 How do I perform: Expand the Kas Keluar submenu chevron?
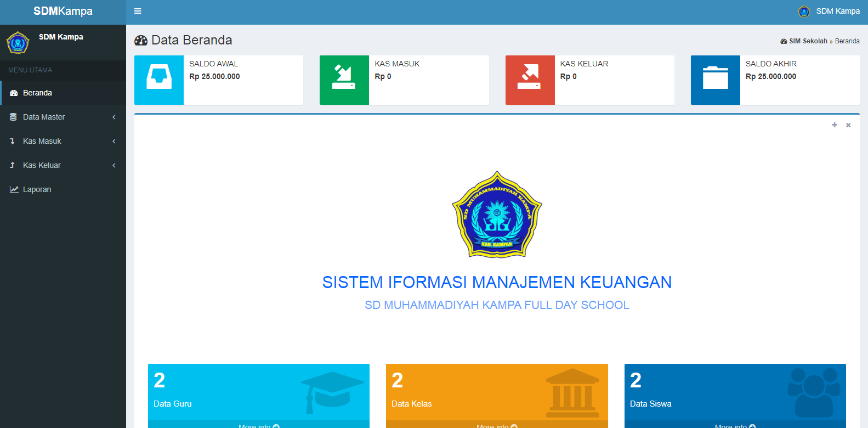tap(114, 165)
